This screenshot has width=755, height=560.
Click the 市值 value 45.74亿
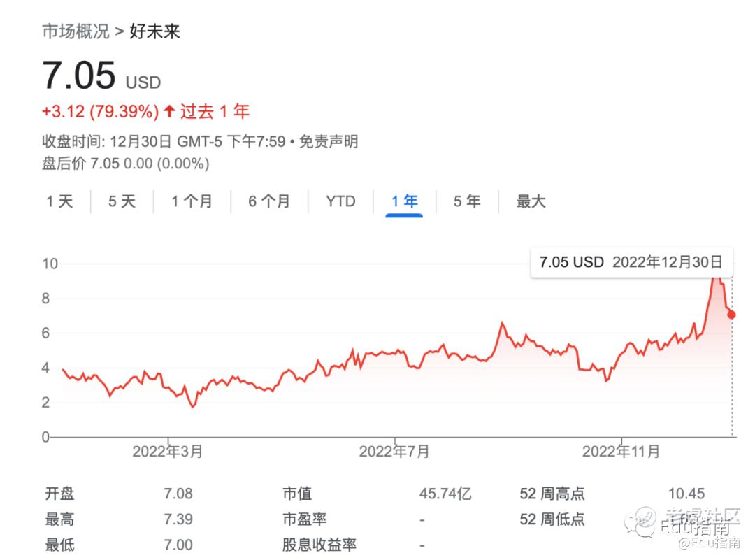[445, 494]
